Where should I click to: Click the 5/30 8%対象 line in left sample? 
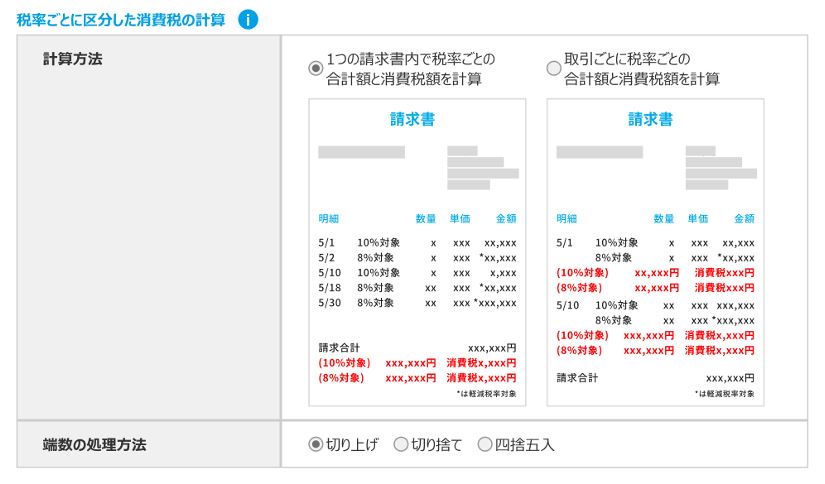(x=417, y=303)
